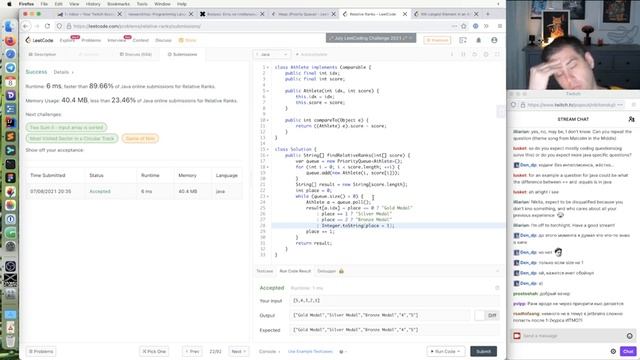Click Use Example Testcases link
This screenshot has width=640, height=360.
coord(310,351)
